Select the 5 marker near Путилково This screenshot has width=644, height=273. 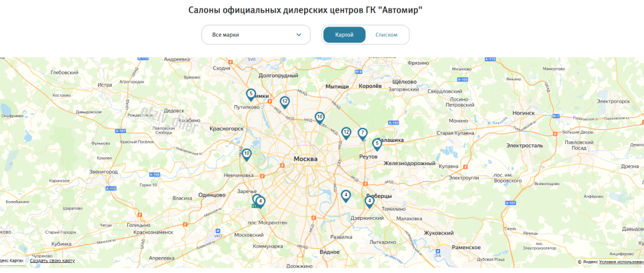(251, 95)
